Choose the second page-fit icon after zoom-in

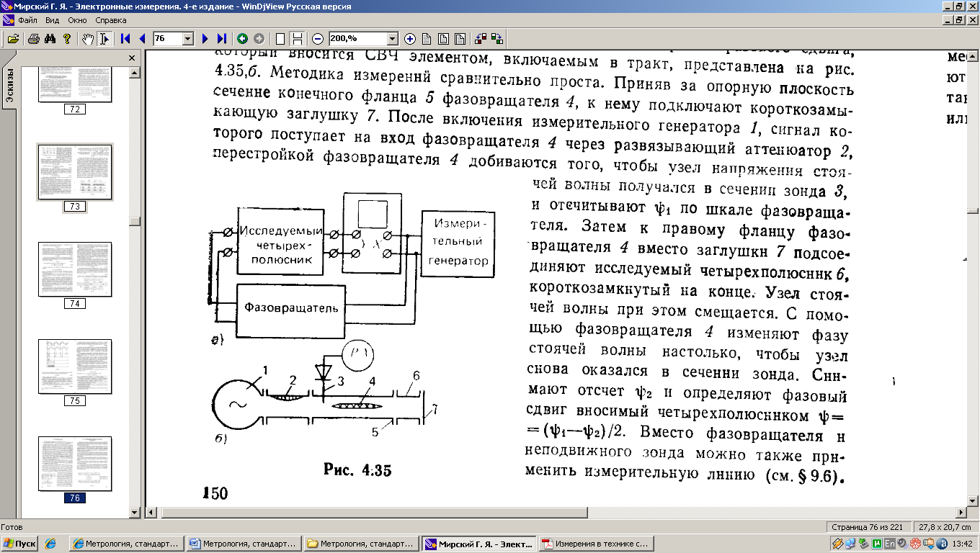[x=443, y=39]
